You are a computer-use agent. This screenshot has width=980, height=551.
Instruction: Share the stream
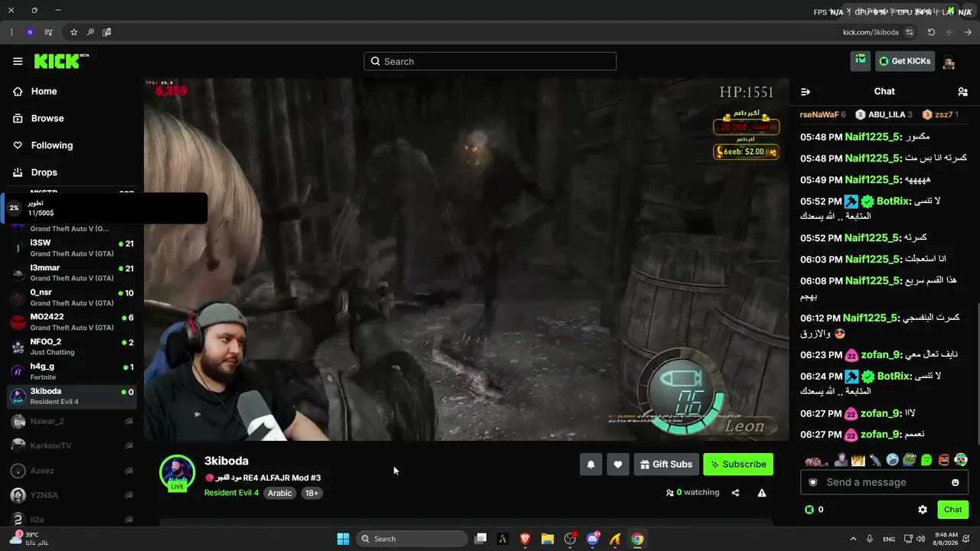pos(736,493)
